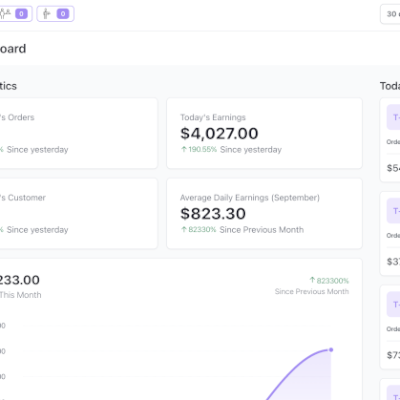Click the 823300% growth figure
The image size is (400, 400).
click(333, 281)
